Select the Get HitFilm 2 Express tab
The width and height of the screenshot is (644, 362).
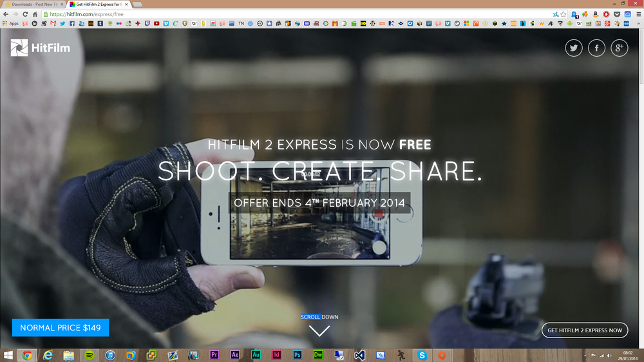pos(97,4)
